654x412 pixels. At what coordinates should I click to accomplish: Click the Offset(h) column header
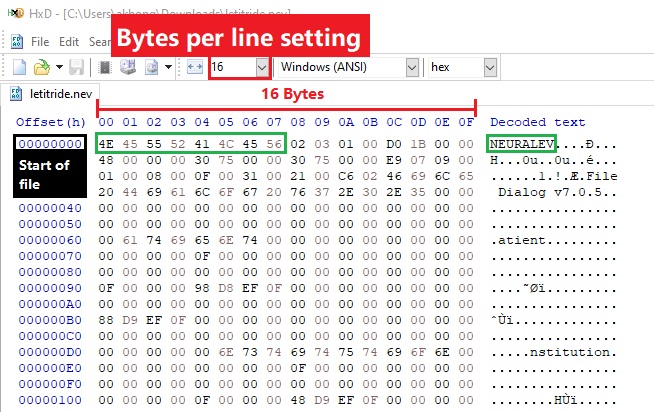click(x=50, y=122)
